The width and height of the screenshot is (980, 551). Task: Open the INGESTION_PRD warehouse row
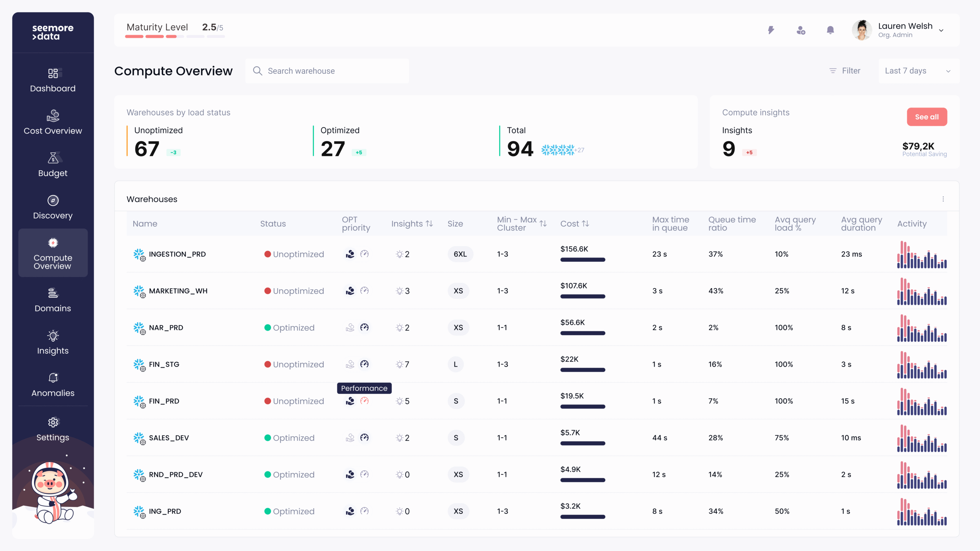537,254
